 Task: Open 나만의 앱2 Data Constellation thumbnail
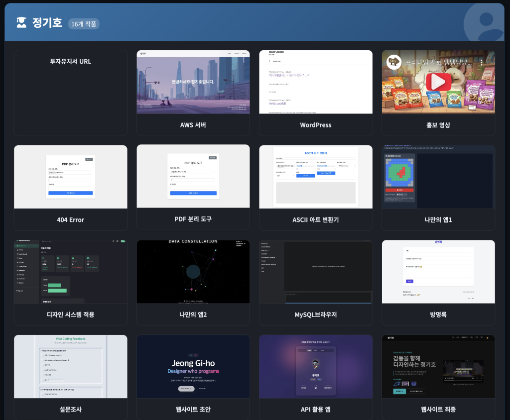tap(193, 272)
